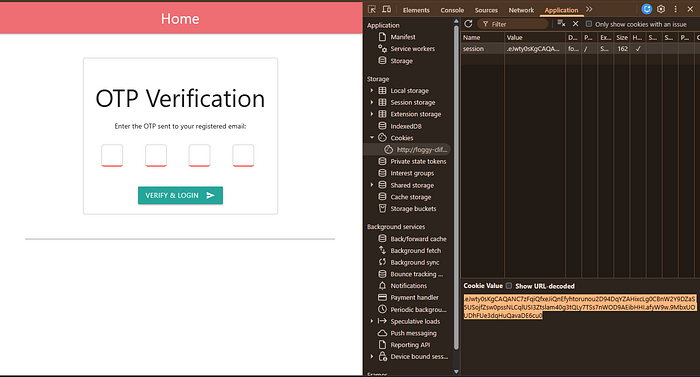Click the blue sync/update icon in DevTools

[x=646, y=9]
